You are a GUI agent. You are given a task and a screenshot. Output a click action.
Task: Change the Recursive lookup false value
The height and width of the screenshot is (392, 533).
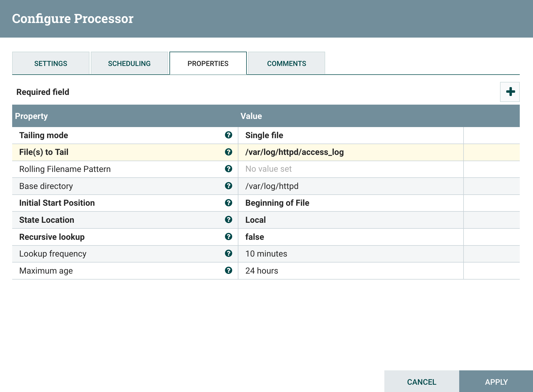pos(351,237)
